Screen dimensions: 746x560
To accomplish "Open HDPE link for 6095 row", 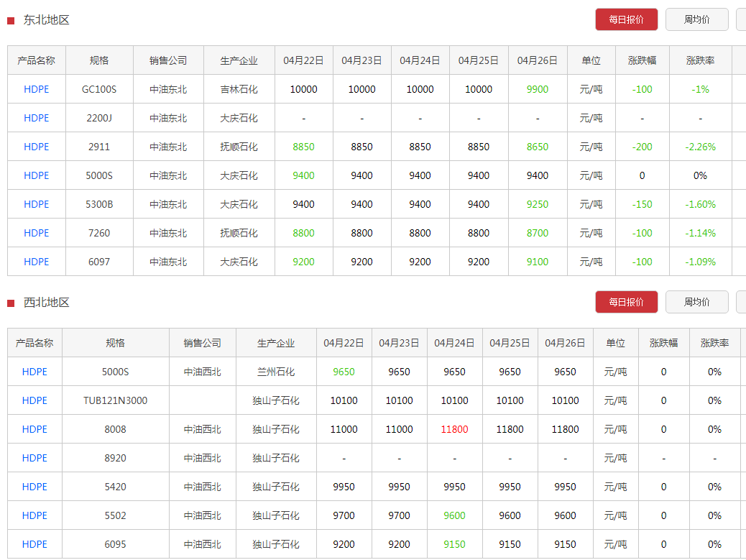I will 34,544.
